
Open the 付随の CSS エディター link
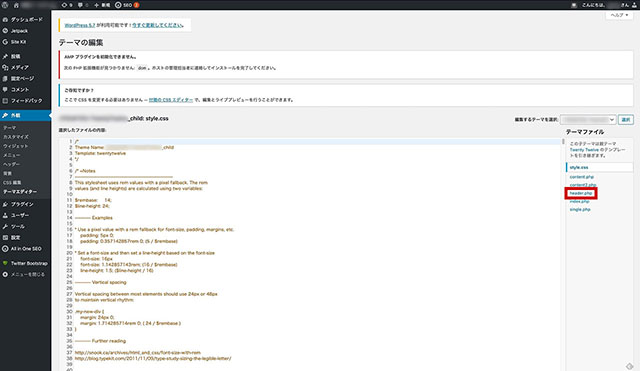171,100
